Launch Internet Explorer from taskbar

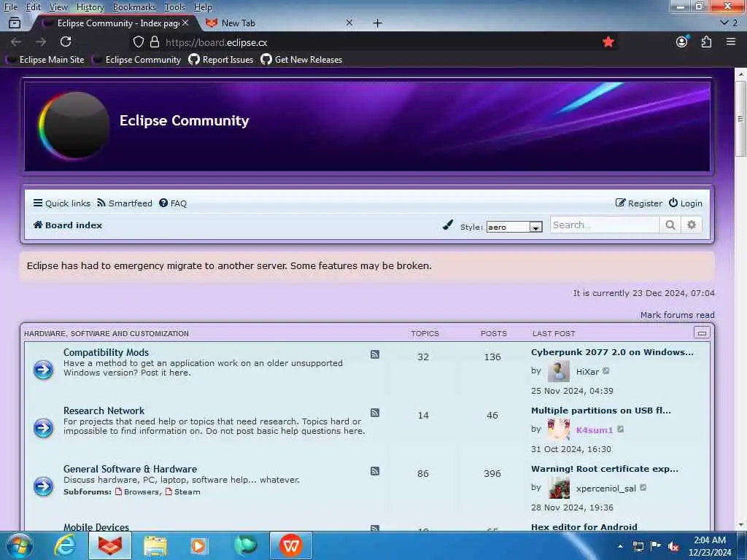coord(65,545)
